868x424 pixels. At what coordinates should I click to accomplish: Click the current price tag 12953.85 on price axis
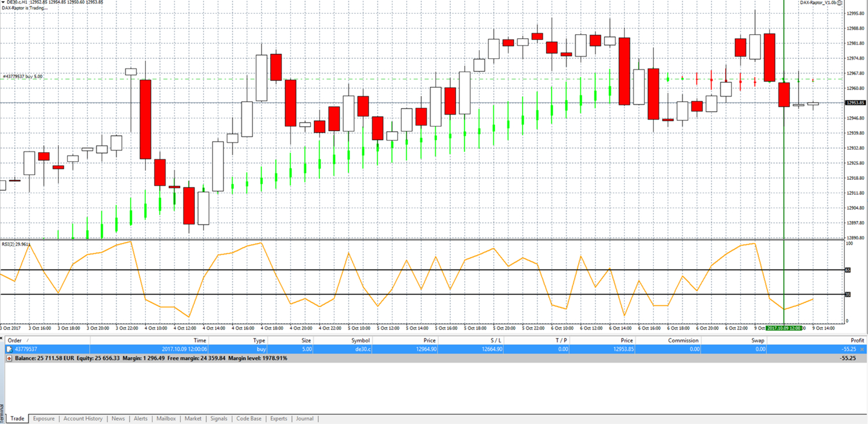coord(855,102)
